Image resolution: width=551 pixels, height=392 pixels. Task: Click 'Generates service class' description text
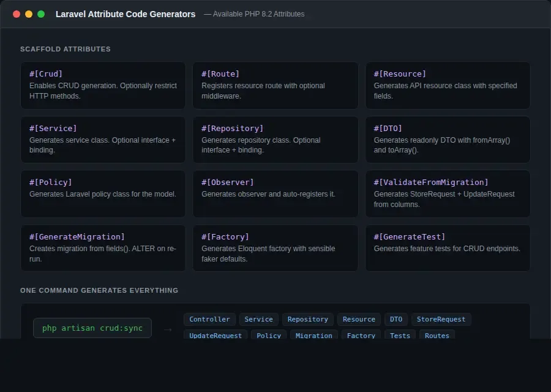click(x=102, y=145)
